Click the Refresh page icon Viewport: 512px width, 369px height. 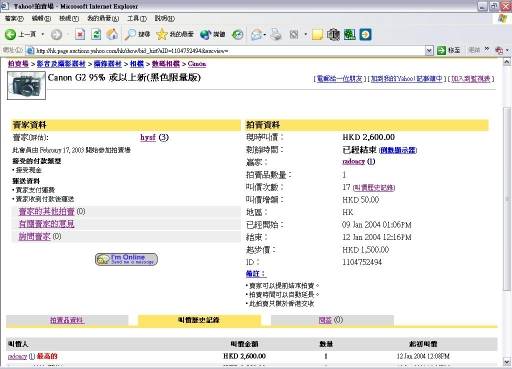pos(96,34)
